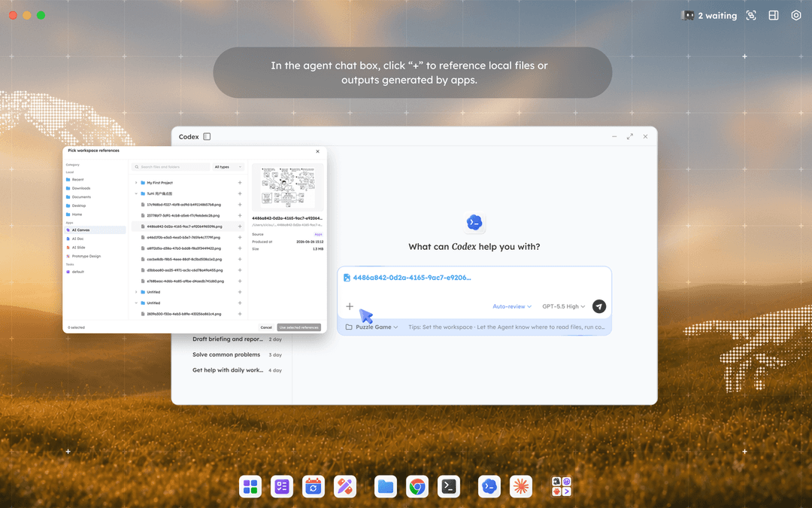The height and width of the screenshot is (508, 812).
Task: Open the GPT-5.5 High model dropdown
Action: tap(563, 306)
